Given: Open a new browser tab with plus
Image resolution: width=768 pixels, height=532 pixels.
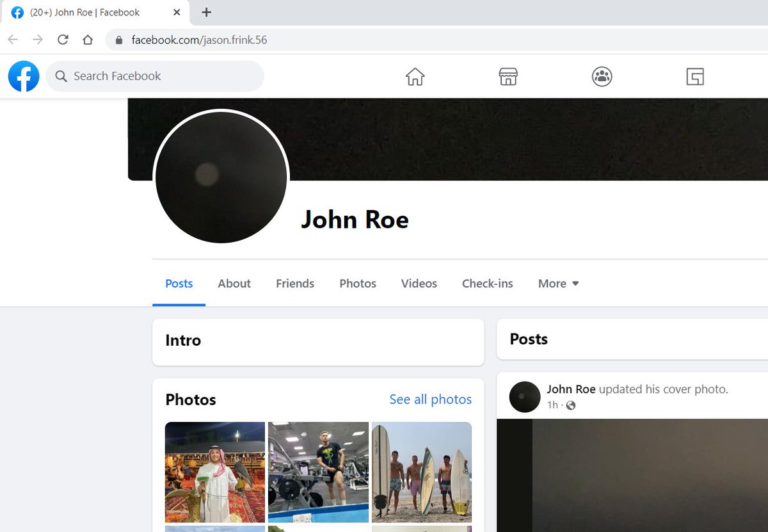Looking at the screenshot, I should [206, 12].
